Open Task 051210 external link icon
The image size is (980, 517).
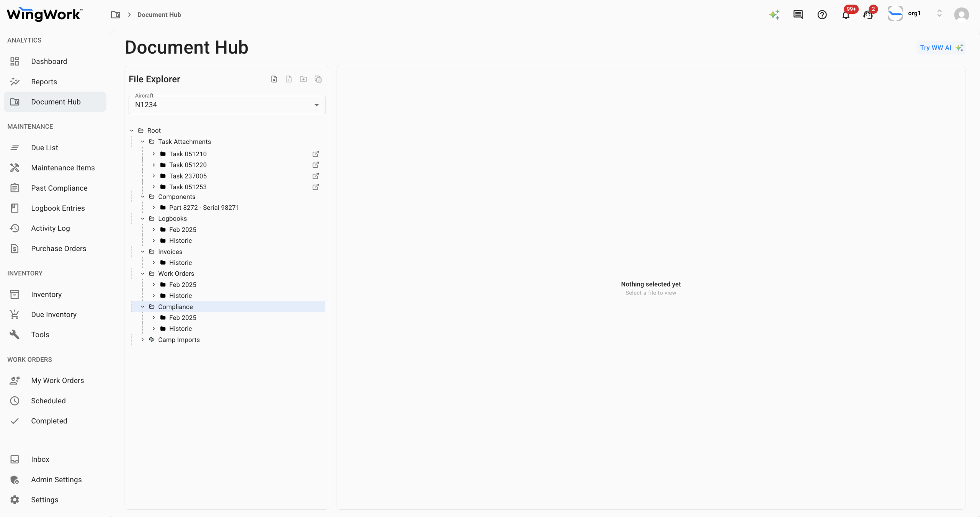[315, 154]
